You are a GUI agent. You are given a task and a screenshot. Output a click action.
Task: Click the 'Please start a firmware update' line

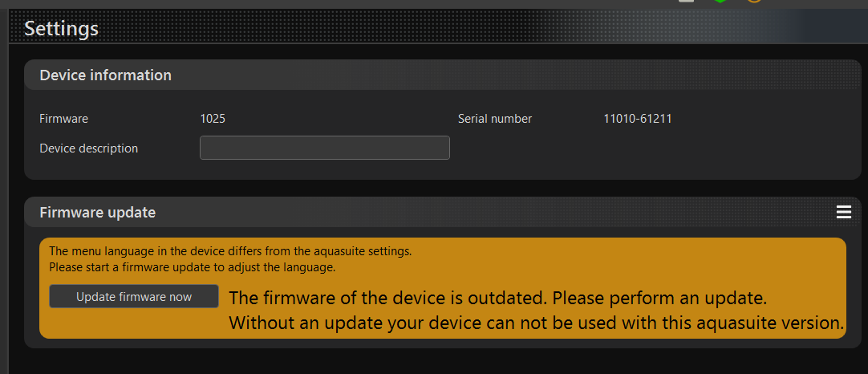tap(192, 267)
